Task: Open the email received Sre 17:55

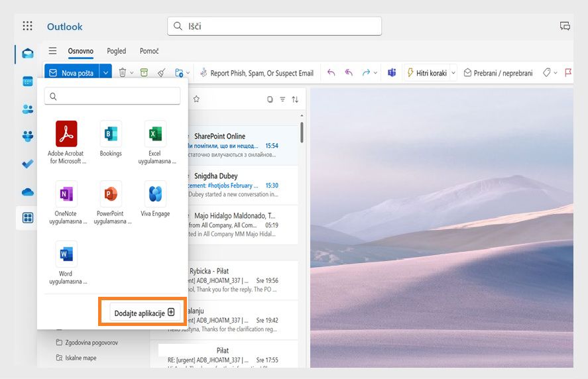Action: [x=229, y=355]
